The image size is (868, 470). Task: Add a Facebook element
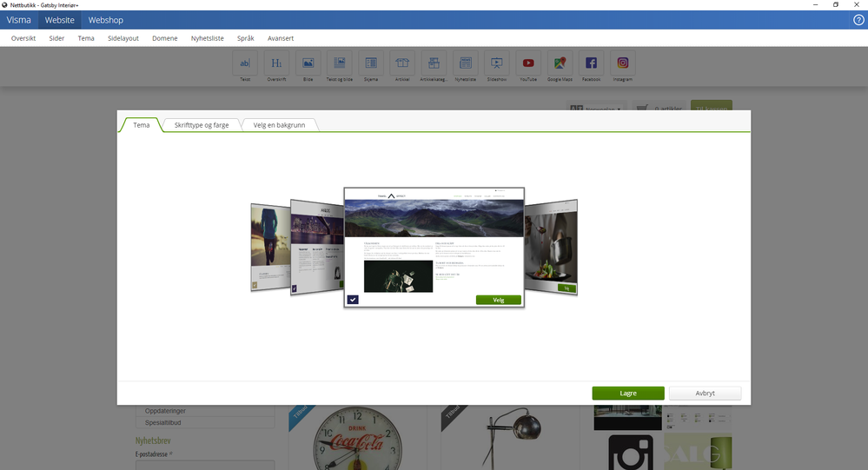pos(591,63)
